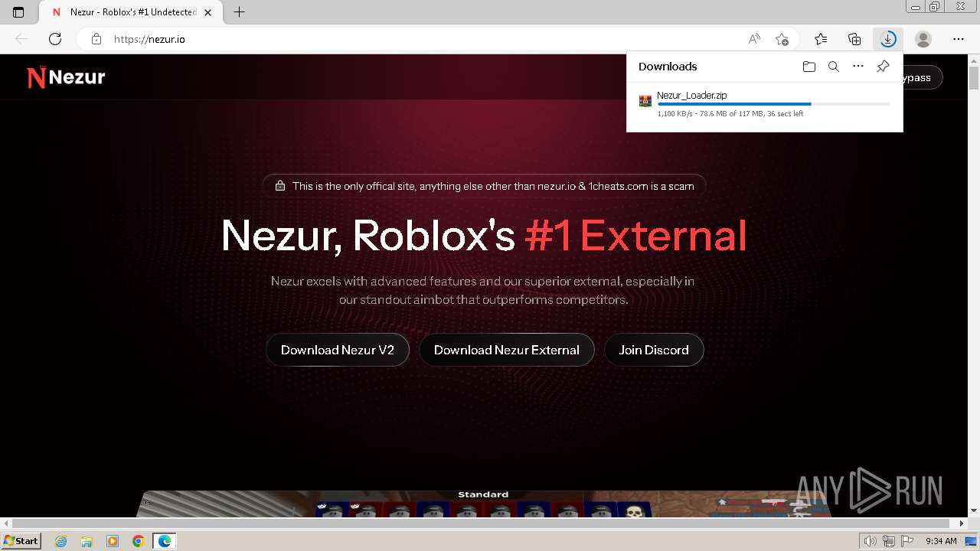The width and height of the screenshot is (980, 551).
Task: View site information lock icon
Action: (x=96, y=39)
